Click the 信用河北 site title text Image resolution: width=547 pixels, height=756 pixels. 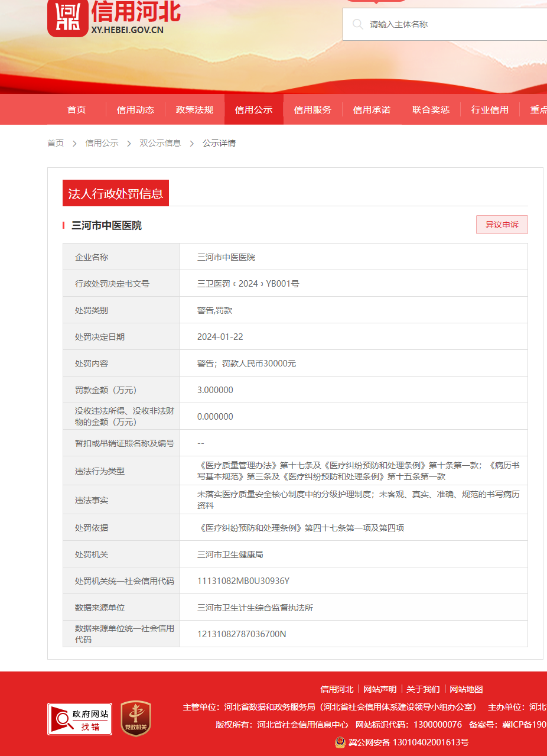coord(136,11)
